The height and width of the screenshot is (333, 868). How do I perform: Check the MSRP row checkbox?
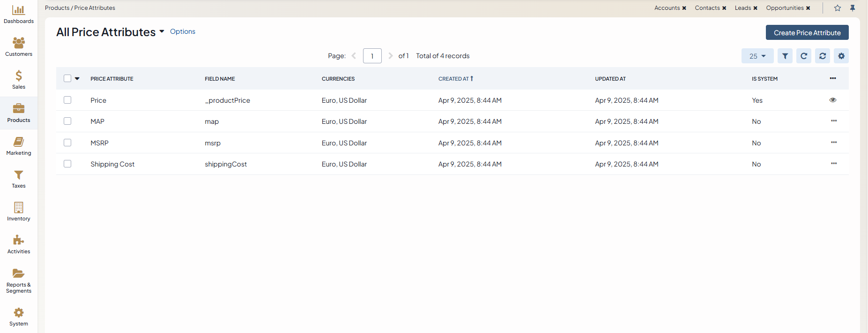67,143
